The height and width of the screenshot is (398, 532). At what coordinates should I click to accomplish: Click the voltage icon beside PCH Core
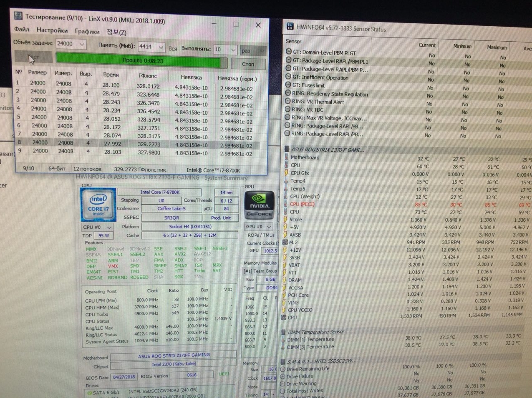[285, 295]
